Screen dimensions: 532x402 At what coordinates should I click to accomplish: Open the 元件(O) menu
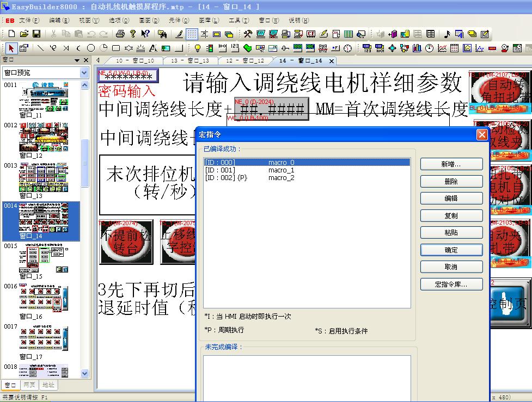click(178, 20)
